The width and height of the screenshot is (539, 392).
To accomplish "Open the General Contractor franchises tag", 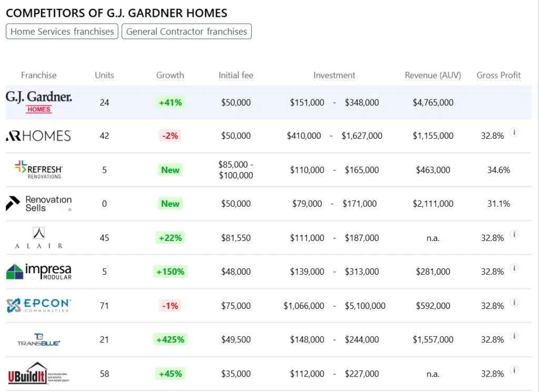I will tap(186, 32).
